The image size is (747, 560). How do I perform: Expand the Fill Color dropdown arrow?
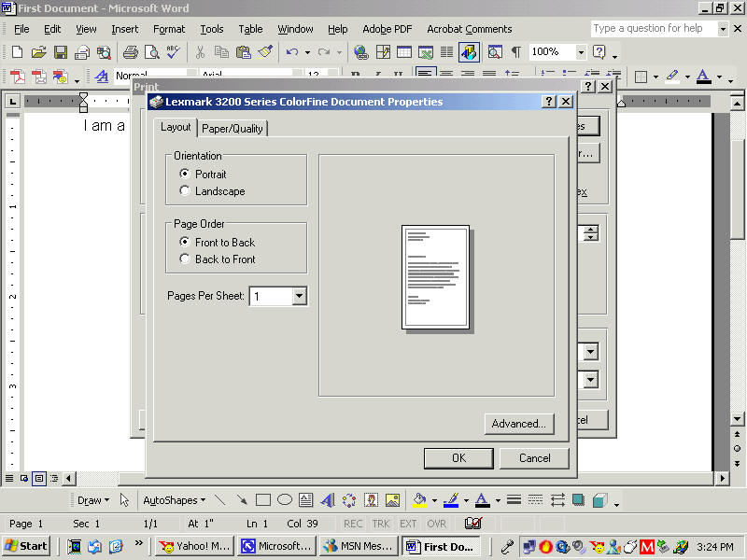pyautogui.click(x=434, y=500)
